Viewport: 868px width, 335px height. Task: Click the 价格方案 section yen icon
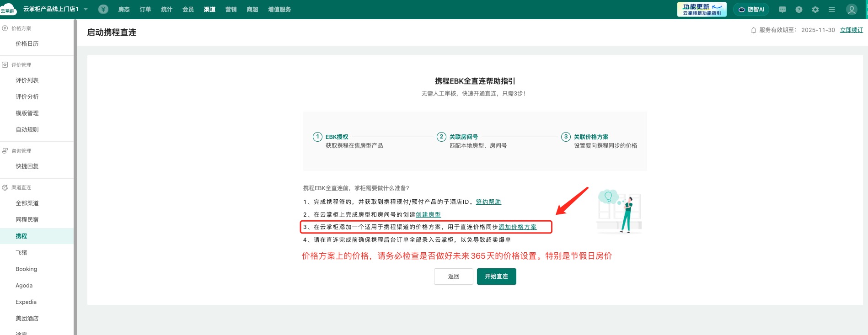[5, 28]
